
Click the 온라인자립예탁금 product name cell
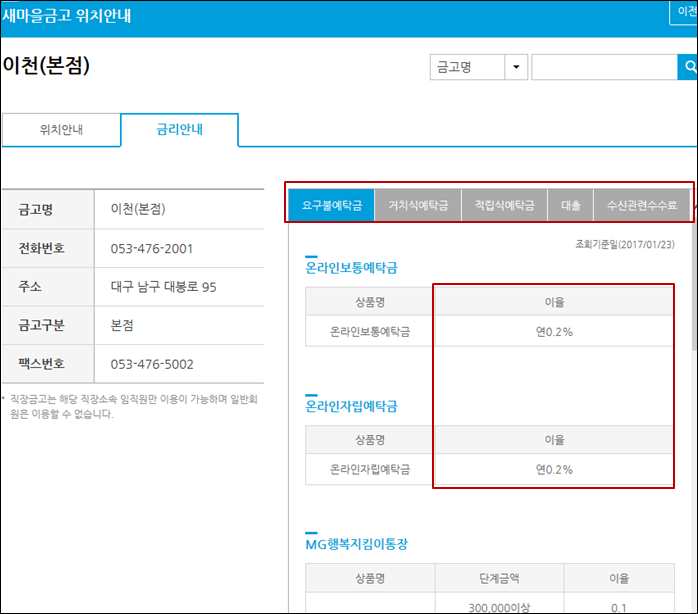370,469
